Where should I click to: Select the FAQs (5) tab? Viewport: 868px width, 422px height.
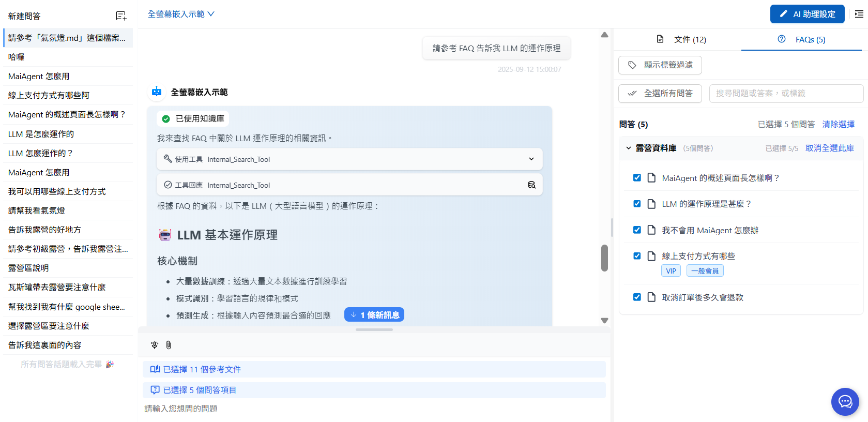[801, 39]
